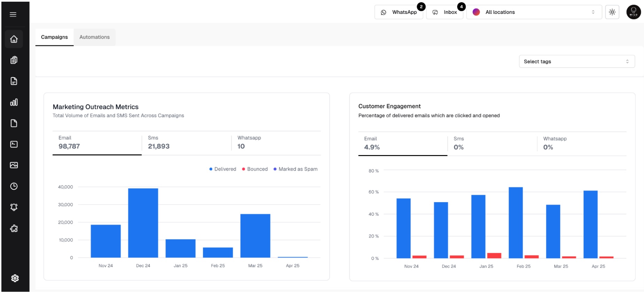Expand the All locations dropdown
Image resolution: width=644 pixels, height=292 pixels.
point(534,12)
